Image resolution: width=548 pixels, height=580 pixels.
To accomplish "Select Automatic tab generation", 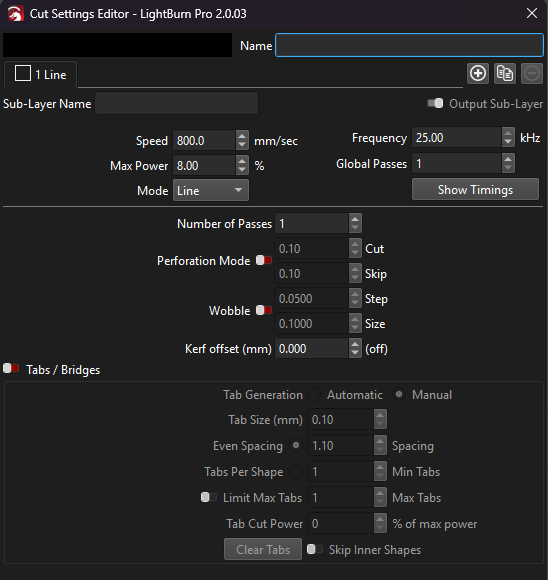I will tap(314, 394).
